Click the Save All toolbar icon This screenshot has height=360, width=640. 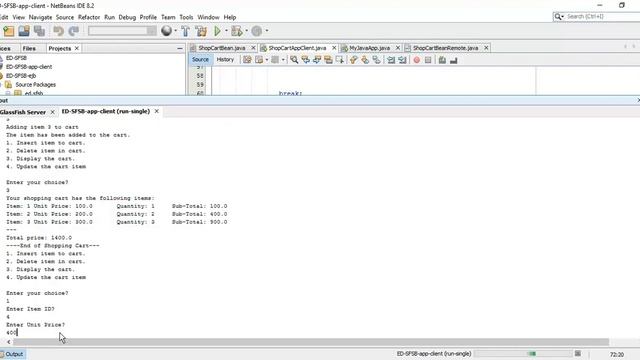40,31
